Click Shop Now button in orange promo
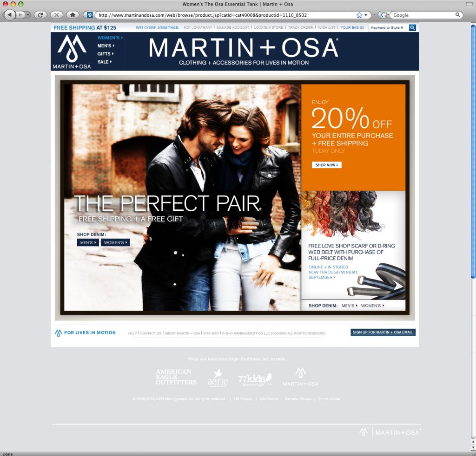The width and height of the screenshot is (476, 456). [x=327, y=165]
